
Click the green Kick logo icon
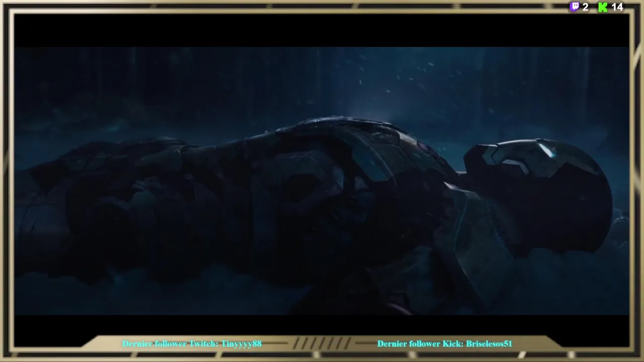point(602,7)
